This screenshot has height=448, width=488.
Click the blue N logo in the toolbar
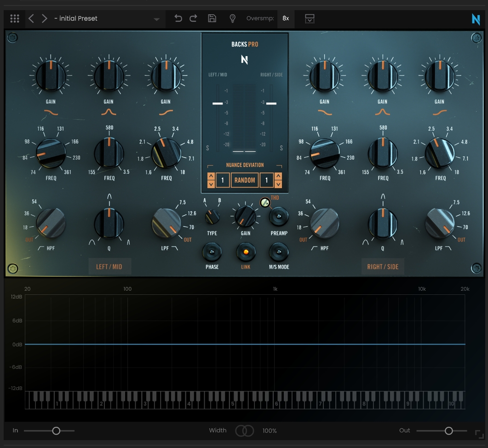pos(476,19)
